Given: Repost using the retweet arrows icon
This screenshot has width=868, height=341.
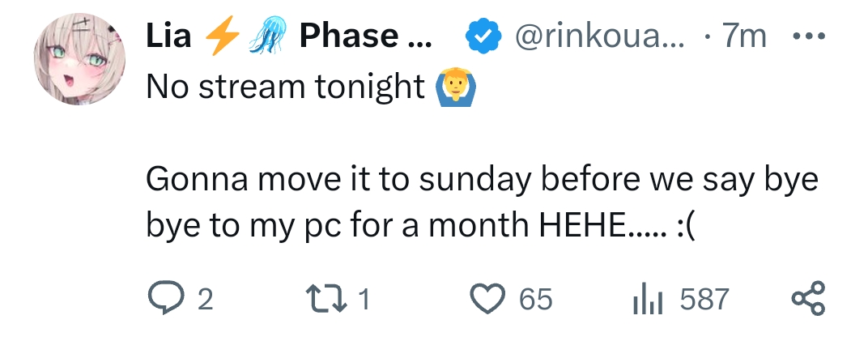Looking at the screenshot, I should coord(330,299).
